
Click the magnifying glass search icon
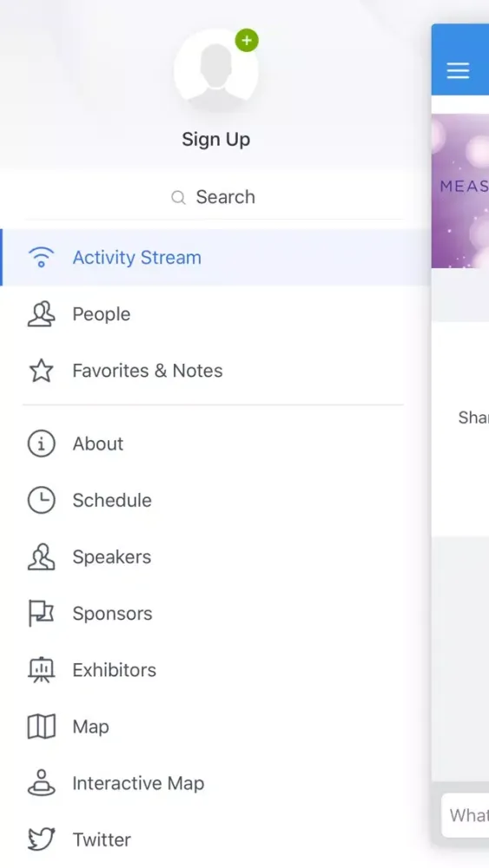178,198
